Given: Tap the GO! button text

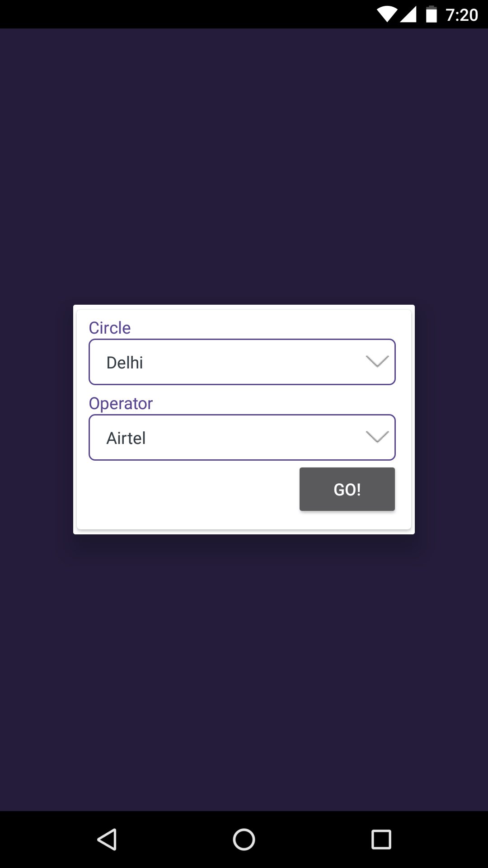Looking at the screenshot, I should pos(347,489).
